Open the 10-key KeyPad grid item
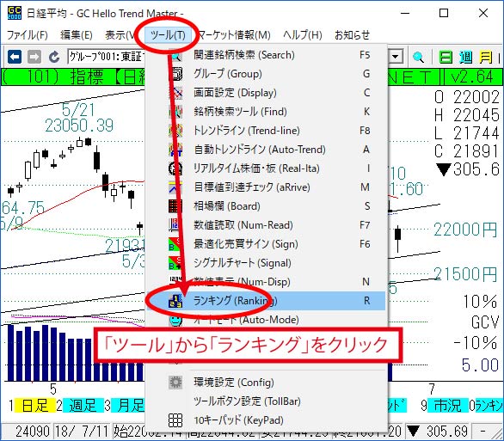Screen dimensions: 504x441 click(x=266, y=420)
